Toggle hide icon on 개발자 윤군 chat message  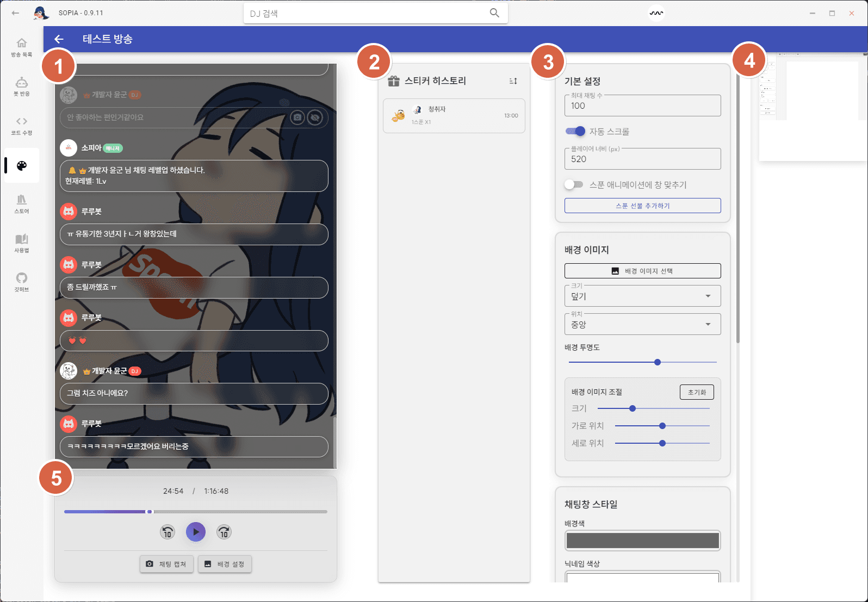click(315, 117)
